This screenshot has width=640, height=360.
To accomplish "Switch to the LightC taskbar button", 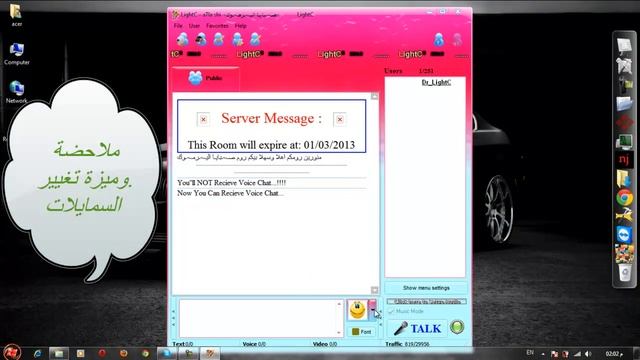I will [210, 353].
